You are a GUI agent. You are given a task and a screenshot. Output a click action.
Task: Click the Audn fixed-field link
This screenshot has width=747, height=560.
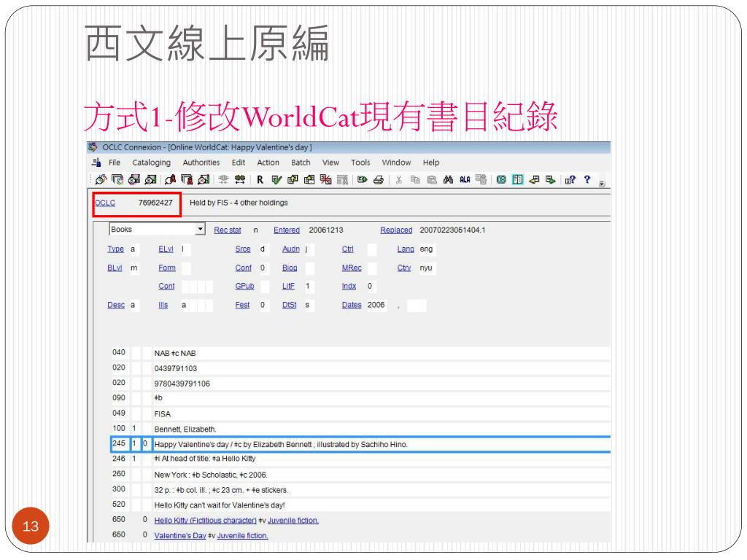[x=290, y=249]
